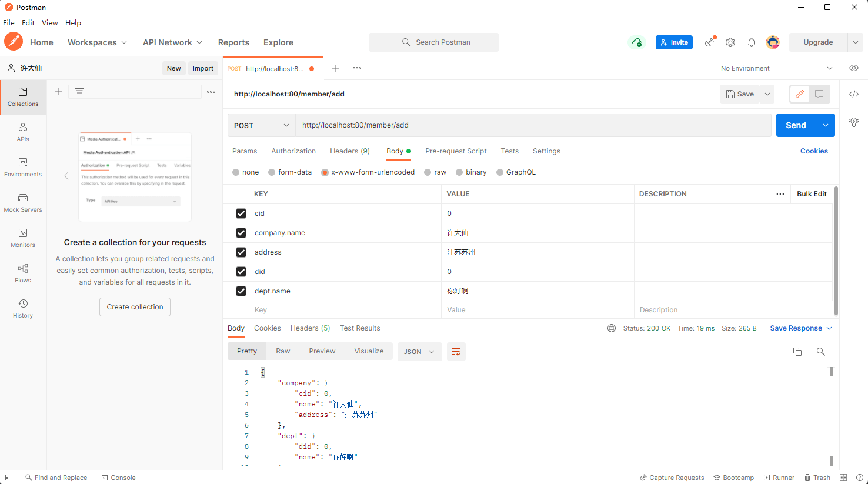Select the binary body type
868x484 pixels.
pyautogui.click(x=459, y=172)
